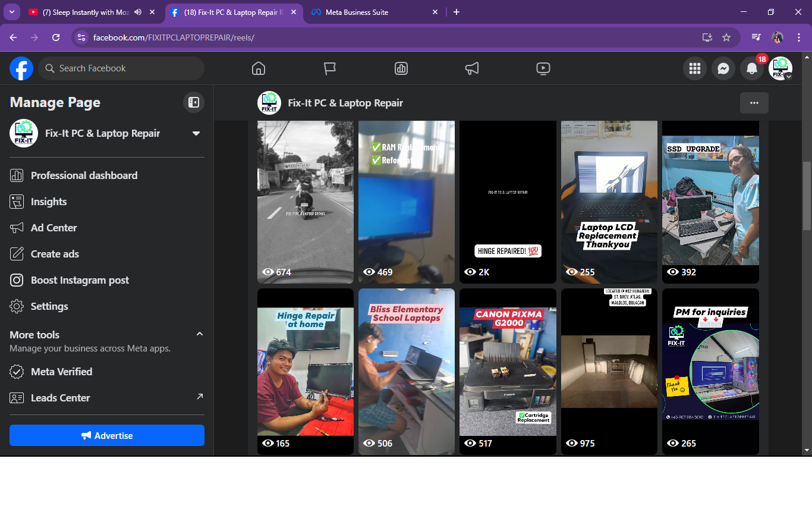Open the CANON PIXMA G2000 reel thumbnail
The height and width of the screenshot is (515, 812).
coord(508,372)
